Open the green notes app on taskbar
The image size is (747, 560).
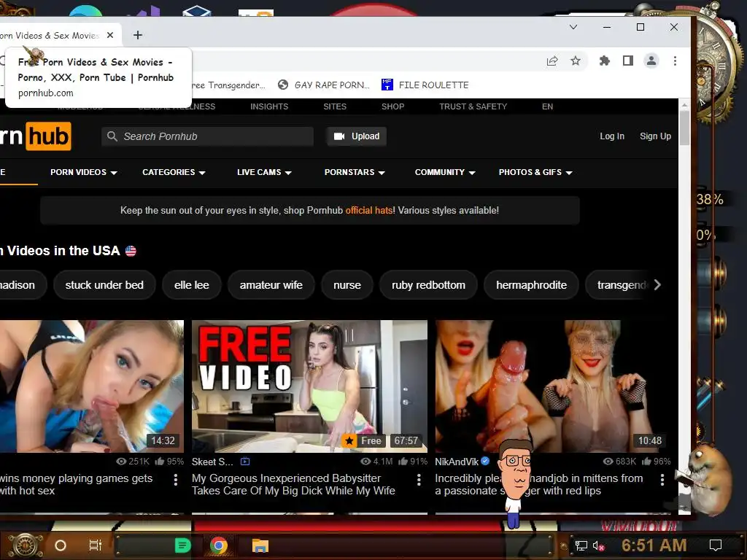pos(183,545)
